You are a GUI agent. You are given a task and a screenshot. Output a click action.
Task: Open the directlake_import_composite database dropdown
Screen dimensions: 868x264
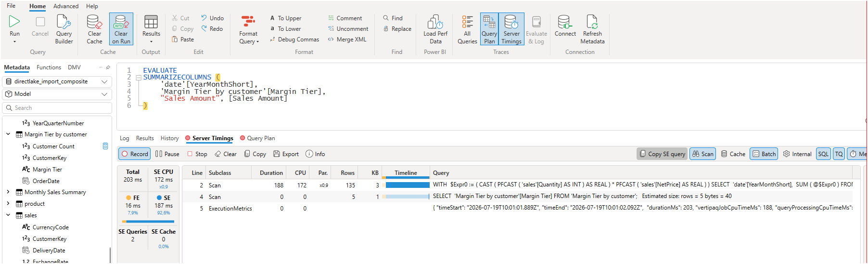[x=57, y=81]
